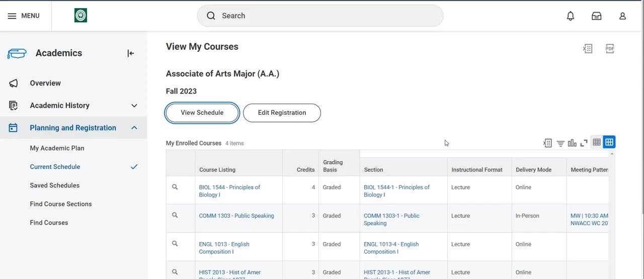Open chart view icon for table
Screen dimensions: 644x279
point(572,143)
